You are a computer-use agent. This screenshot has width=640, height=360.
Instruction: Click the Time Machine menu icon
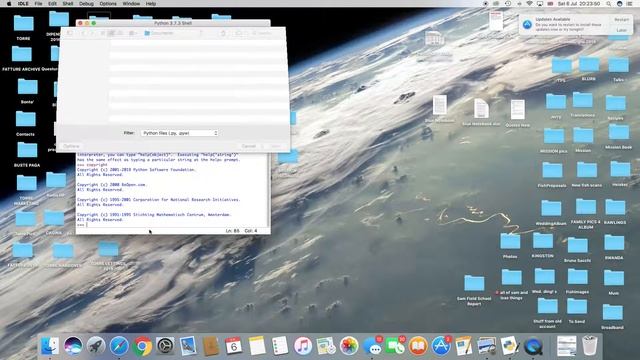(x=508, y=4)
